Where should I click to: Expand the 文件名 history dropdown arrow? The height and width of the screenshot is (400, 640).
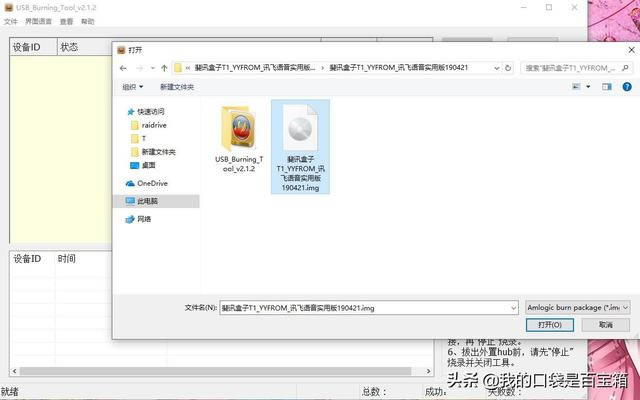[x=513, y=307]
